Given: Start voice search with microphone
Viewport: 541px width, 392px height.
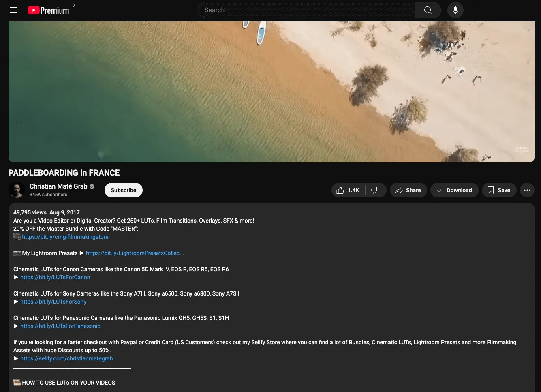Looking at the screenshot, I should point(455,10).
